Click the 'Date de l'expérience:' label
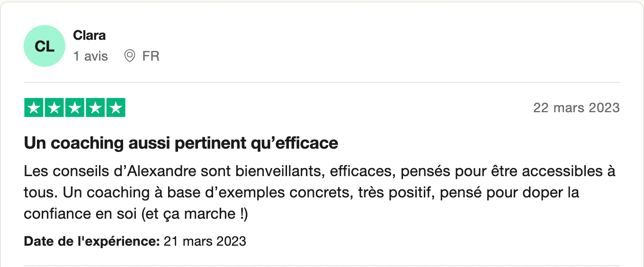The height and width of the screenshot is (267, 644). click(x=92, y=241)
